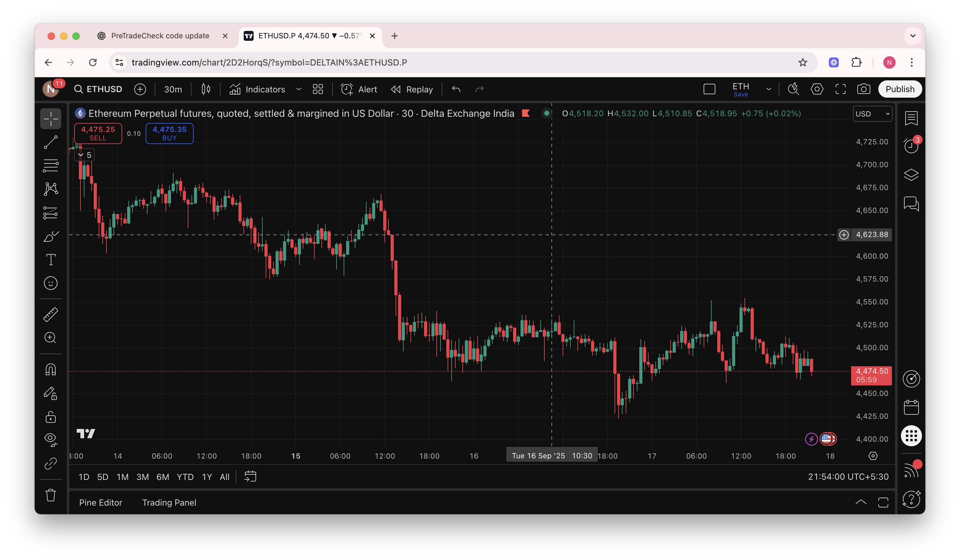Open the USD currency dropdown
The height and width of the screenshot is (560, 960).
[x=872, y=114]
